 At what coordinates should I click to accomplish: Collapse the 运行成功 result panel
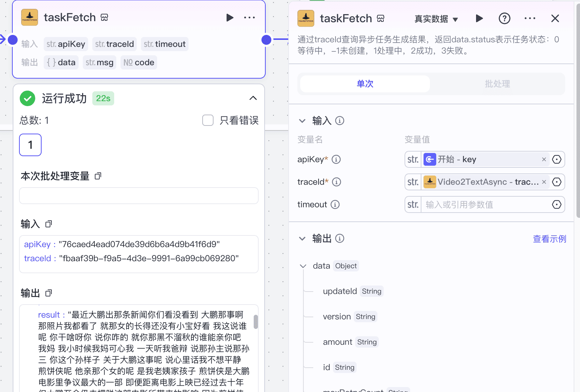coord(253,98)
